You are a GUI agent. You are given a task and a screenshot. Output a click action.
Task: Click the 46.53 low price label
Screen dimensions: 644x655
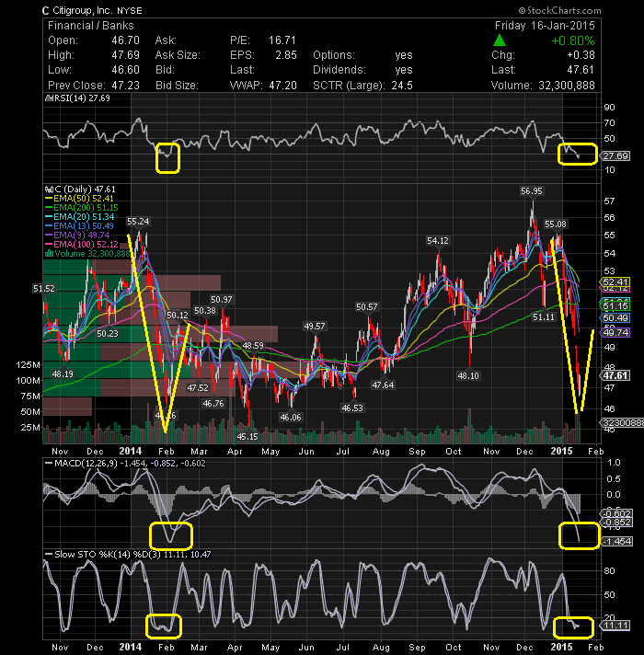(x=352, y=408)
